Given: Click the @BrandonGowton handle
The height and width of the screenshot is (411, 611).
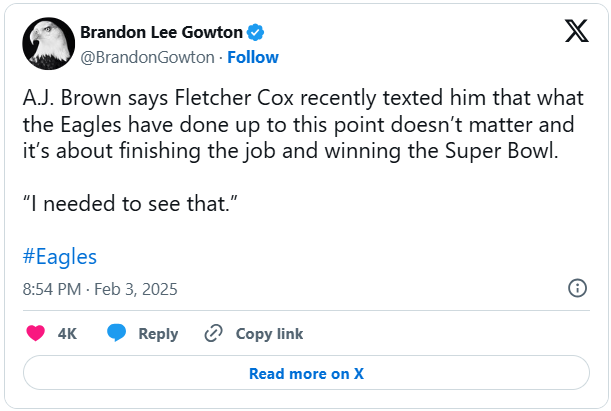Looking at the screenshot, I should tap(147, 57).
